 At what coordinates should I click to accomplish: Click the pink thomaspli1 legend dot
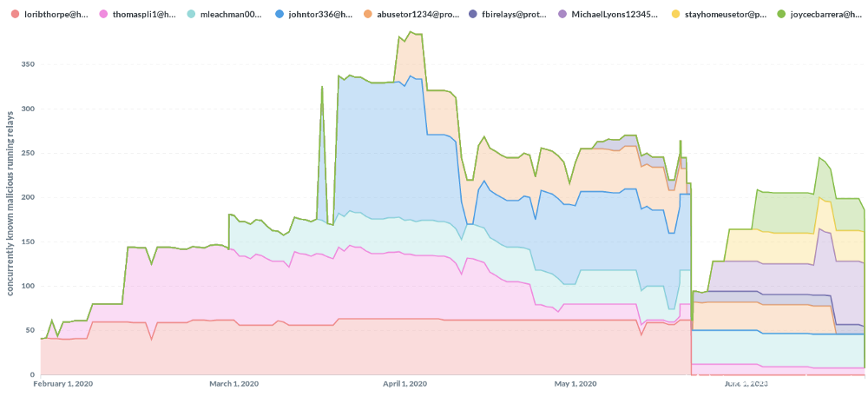pyautogui.click(x=103, y=15)
